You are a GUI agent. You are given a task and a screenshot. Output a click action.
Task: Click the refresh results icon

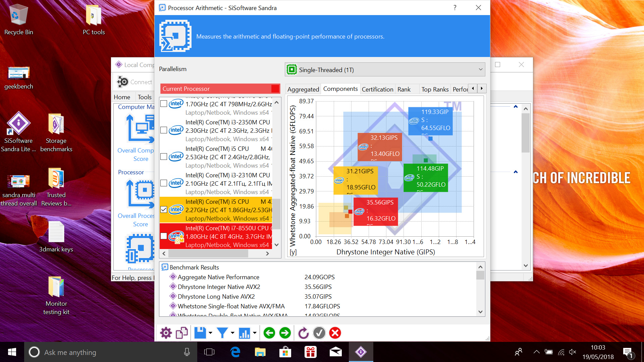[303, 333]
